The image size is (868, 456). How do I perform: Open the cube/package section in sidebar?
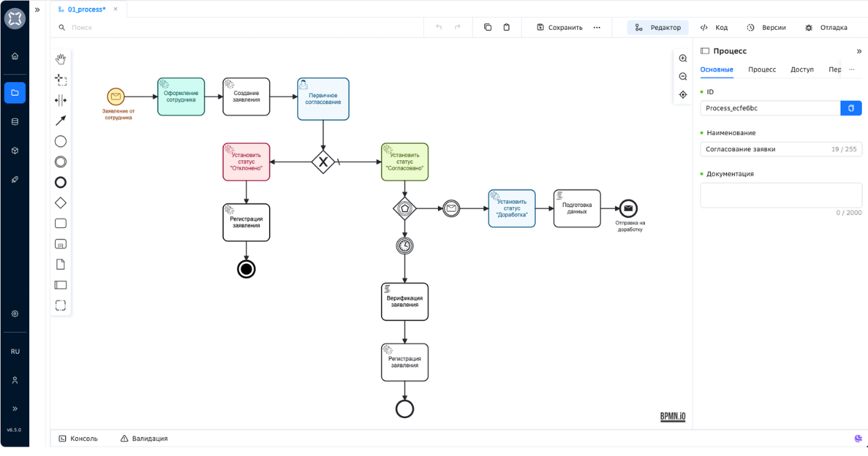click(x=15, y=151)
